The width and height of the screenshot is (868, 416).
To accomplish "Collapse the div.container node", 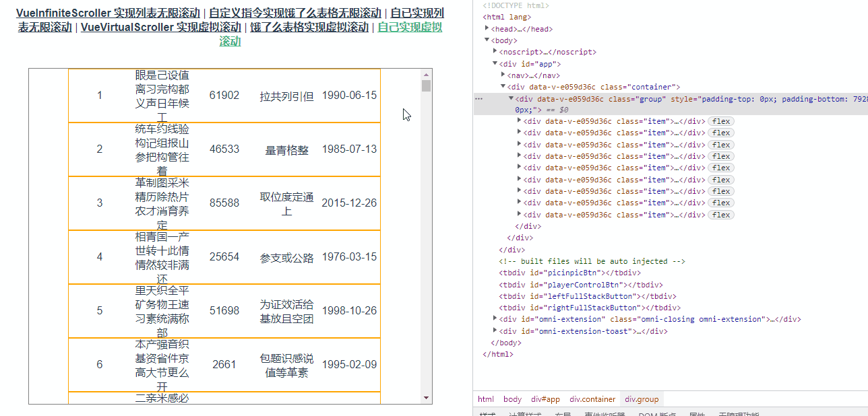I will click(x=502, y=86).
